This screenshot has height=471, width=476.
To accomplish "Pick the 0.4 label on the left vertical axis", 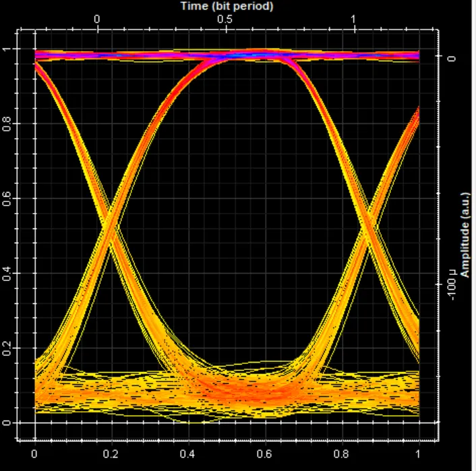I will (6, 273).
